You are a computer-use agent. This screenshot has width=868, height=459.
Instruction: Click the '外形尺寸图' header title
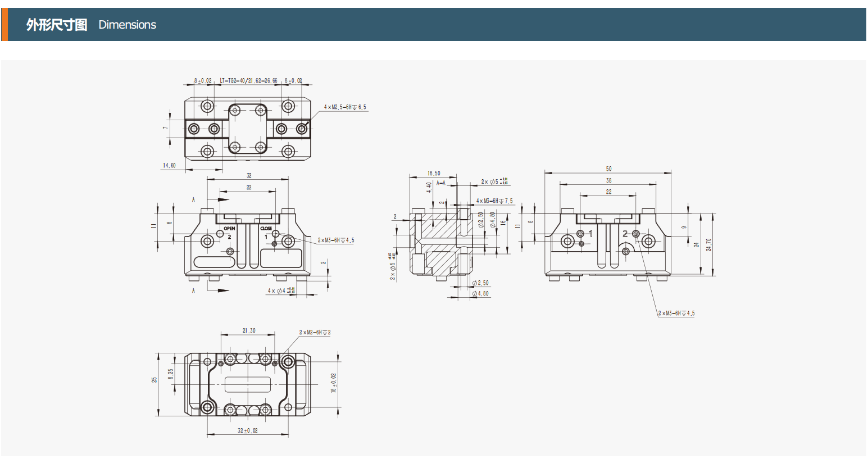point(57,25)
